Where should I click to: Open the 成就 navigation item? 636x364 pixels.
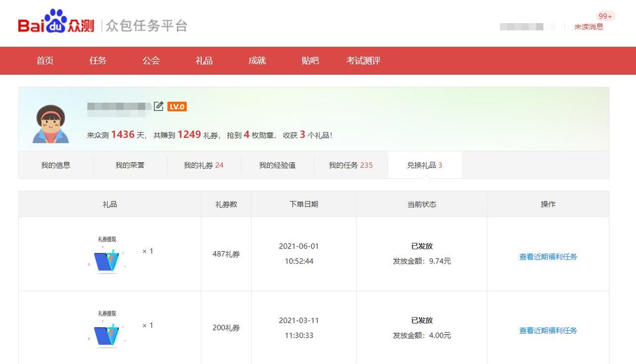[x=257, y=61]
